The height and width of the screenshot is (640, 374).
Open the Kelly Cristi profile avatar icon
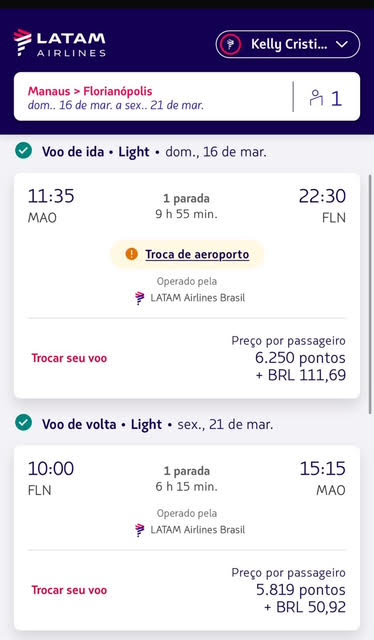pyautogui.click(x=230, y=44)
